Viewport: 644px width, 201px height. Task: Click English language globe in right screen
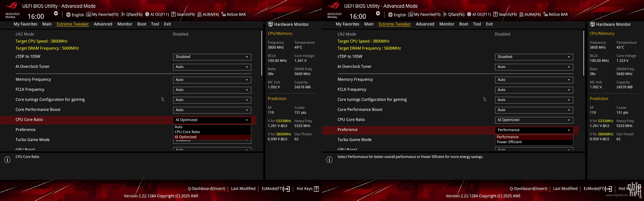(x=397, y=15)
